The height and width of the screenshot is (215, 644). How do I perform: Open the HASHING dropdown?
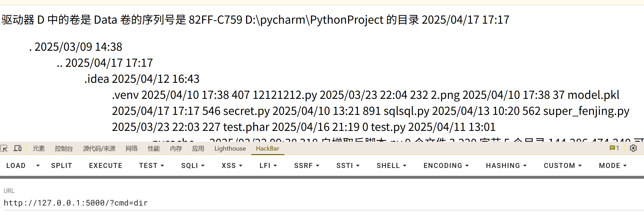point(506,166)
